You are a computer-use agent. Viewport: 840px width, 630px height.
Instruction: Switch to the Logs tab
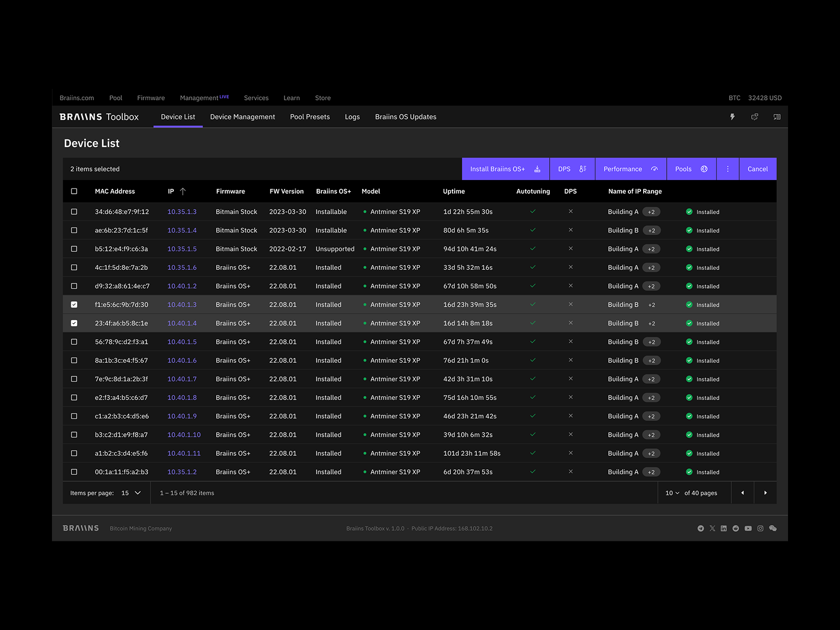pyautogui.click(x=352, y=117)
